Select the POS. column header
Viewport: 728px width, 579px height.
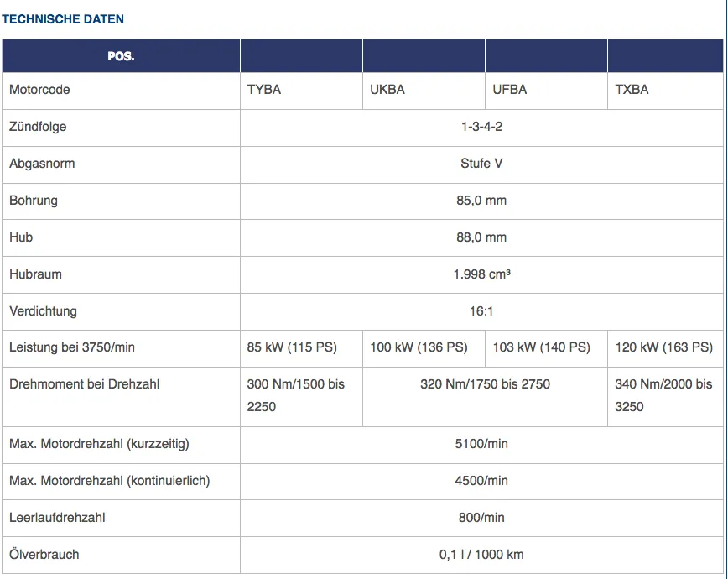(121, 56)
